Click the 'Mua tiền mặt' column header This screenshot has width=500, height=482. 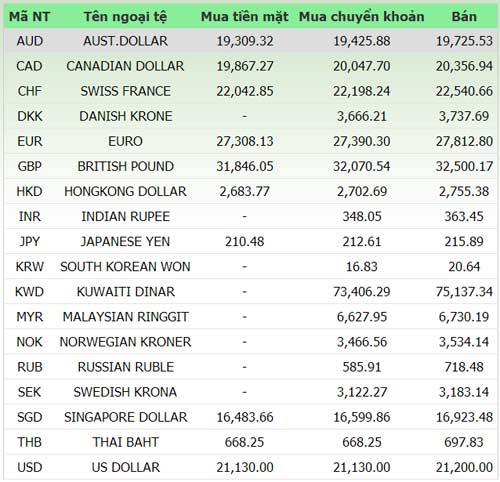pyautogui.click(x=245, y=17)
